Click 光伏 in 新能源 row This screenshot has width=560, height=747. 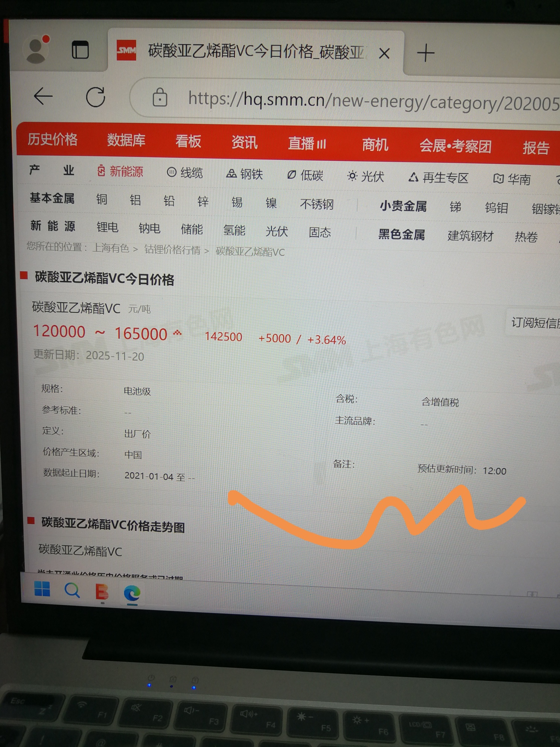277,231
